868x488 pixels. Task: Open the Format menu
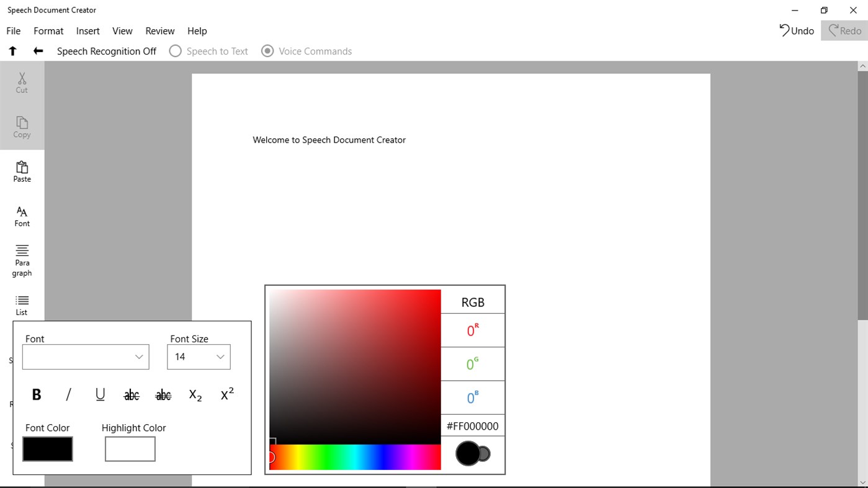click(48, 30)
